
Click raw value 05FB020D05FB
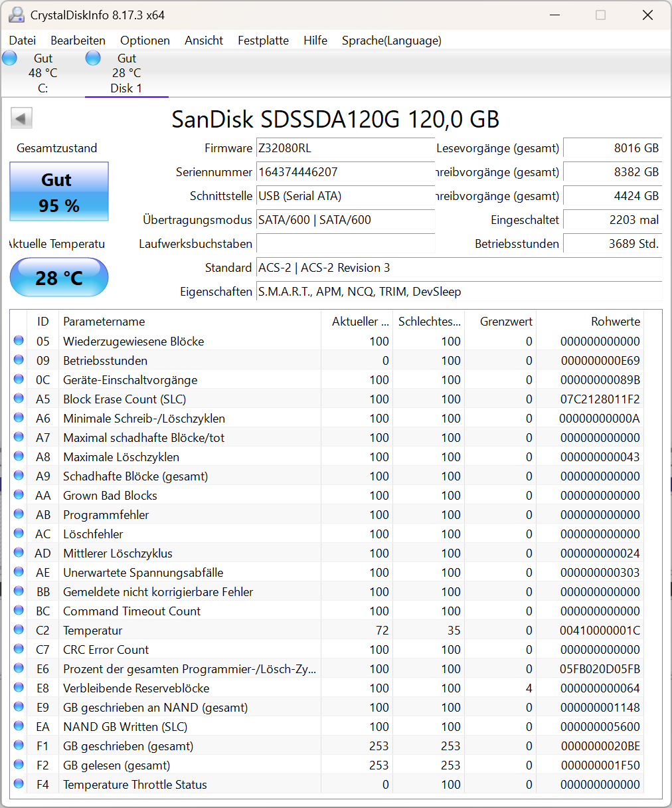point(600,668)
